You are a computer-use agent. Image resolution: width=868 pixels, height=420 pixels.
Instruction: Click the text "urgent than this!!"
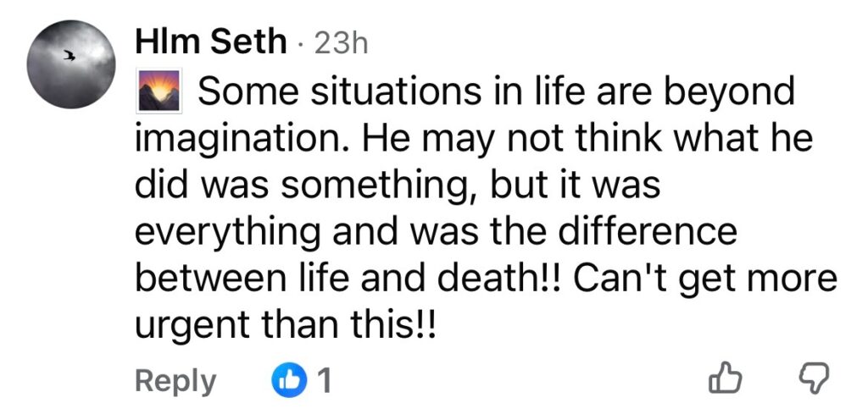(x=285, y=326)
